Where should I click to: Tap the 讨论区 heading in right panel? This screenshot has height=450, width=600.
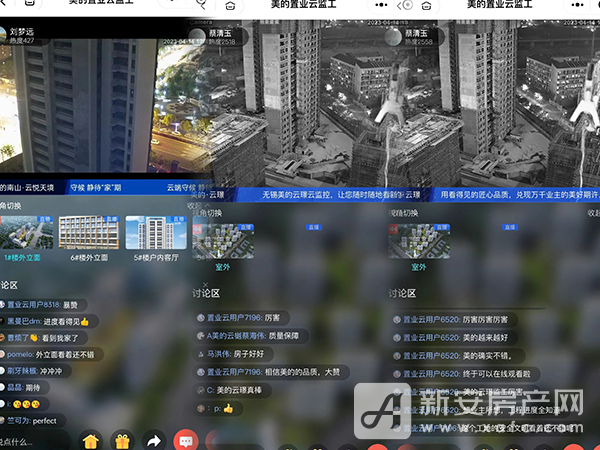coord(402,293)
